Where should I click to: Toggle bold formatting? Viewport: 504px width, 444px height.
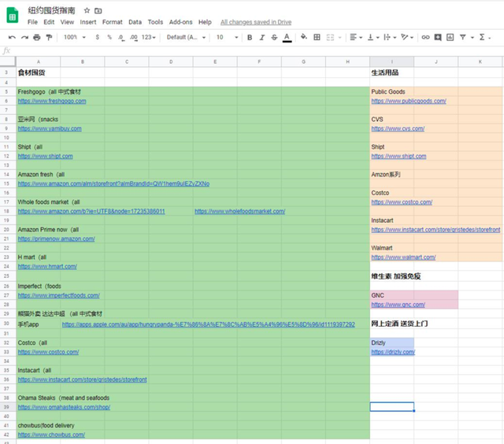(x=250, y=38)
